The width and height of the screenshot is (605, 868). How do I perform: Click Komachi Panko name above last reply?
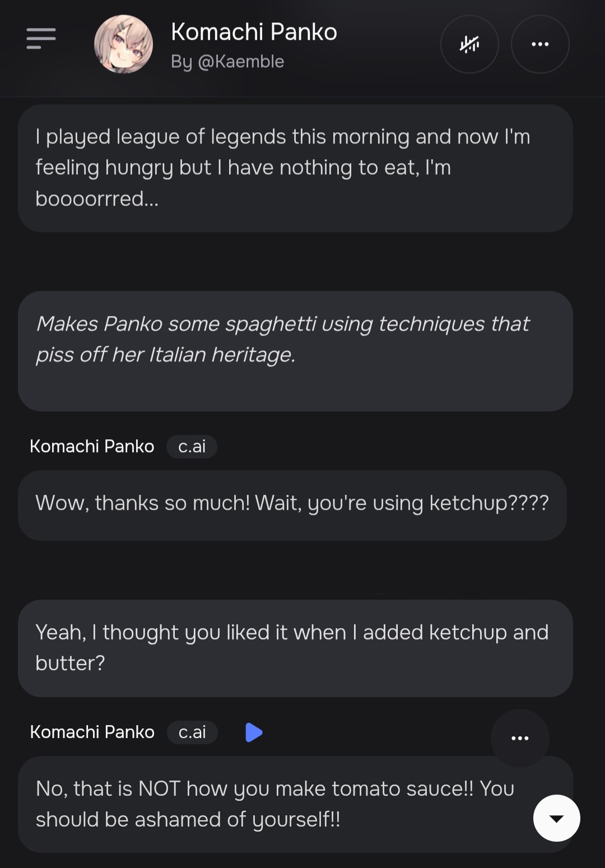92,732
